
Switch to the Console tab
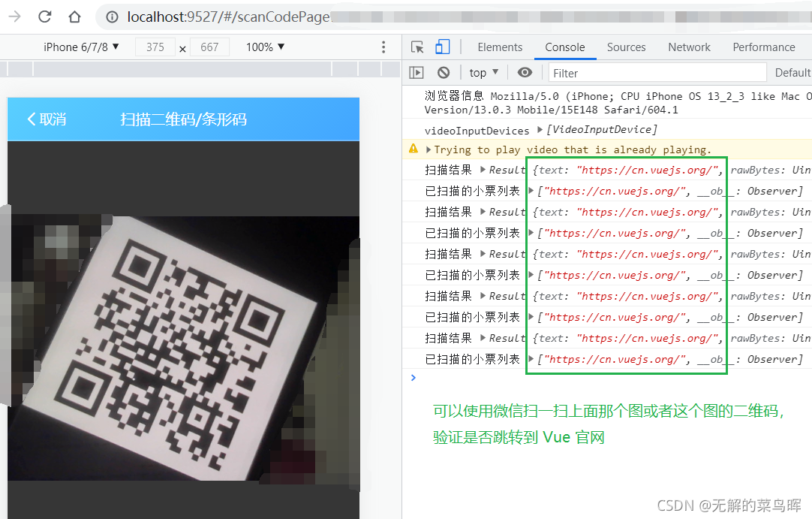[565, 47]
